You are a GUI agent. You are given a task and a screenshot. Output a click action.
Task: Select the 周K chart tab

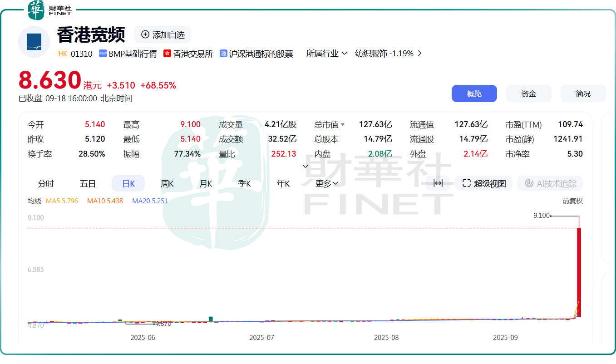(x=167, y=183)
